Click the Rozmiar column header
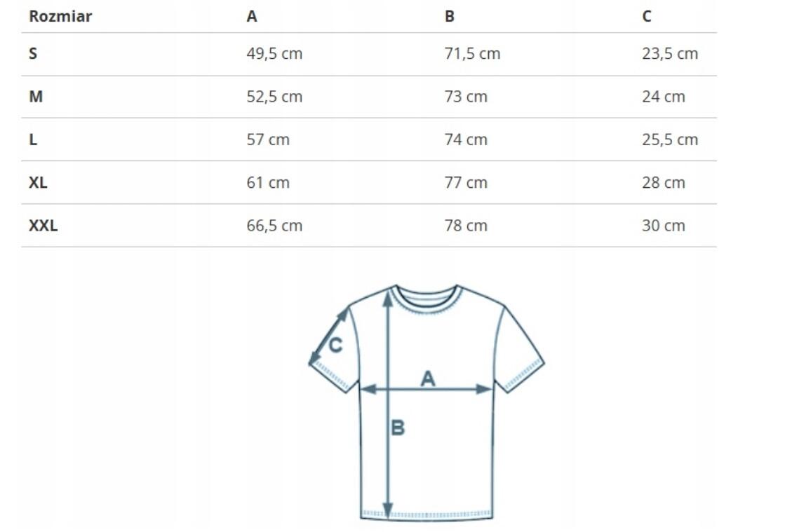Image resolution: width=792 pixels, height=532 pixels. (x=60, y=16)
